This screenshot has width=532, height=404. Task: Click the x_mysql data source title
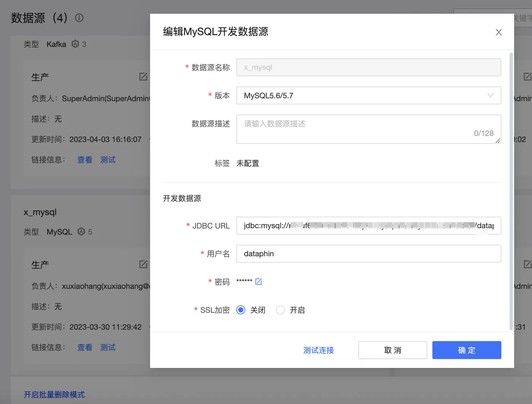[x=40, y=212]
